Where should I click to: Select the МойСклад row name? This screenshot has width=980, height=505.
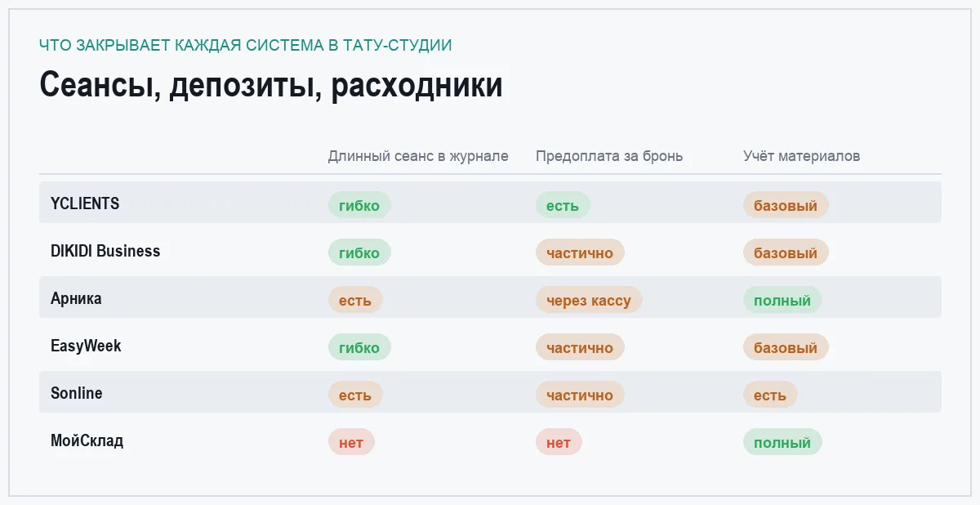(x=87, y=440)
